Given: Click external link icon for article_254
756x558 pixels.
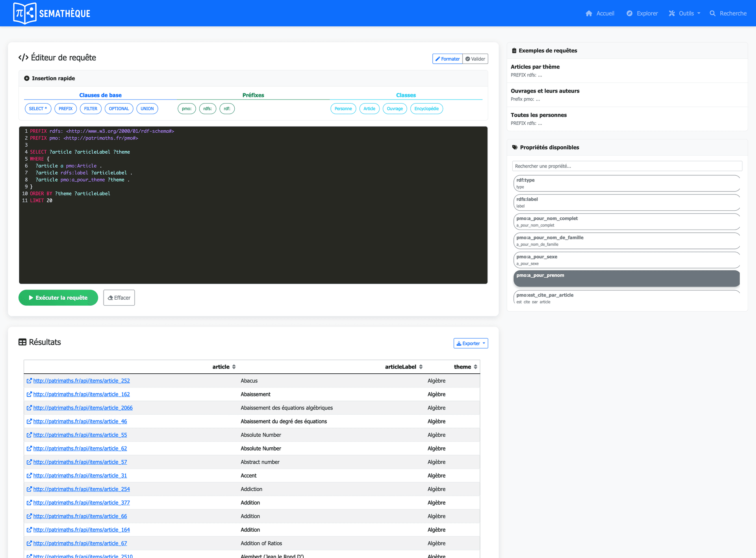Looking at the screenshot, I should tap(29, 489).
